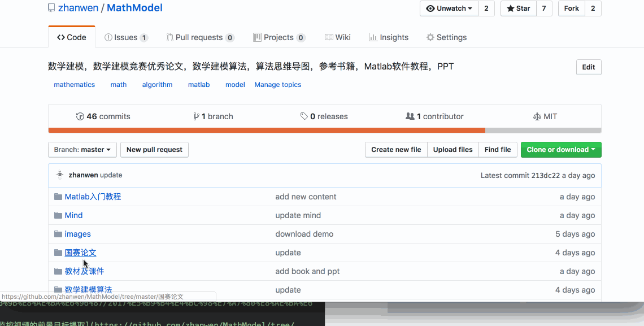Open the Wiki tab
The height and width of the screenshot is (326, 644).
tap(337, 37)
